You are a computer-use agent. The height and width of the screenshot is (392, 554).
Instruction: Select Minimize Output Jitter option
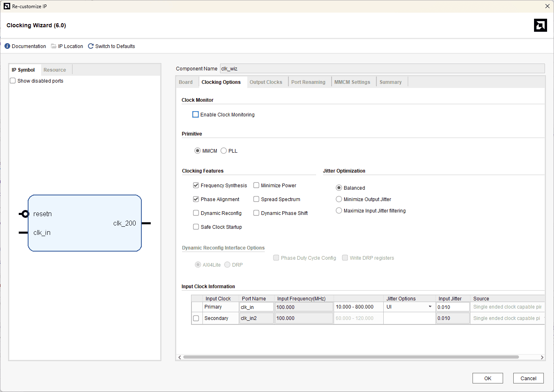point(339,199)
